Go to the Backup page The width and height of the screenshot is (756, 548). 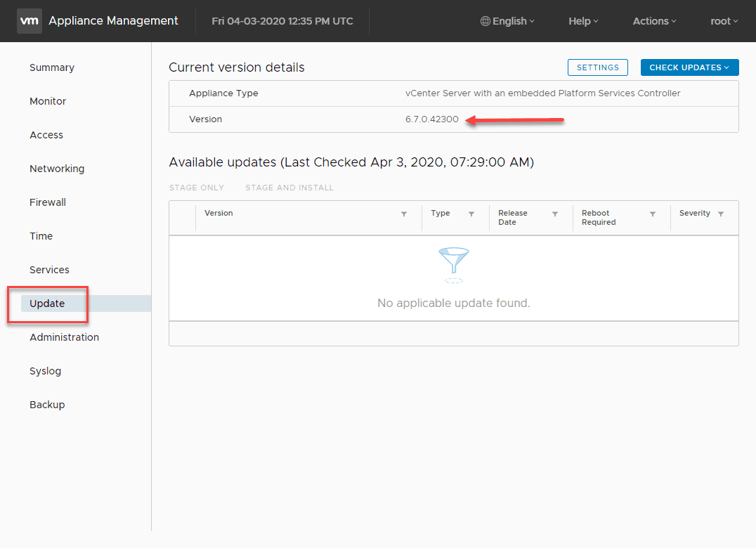click(x=47, y=405)
